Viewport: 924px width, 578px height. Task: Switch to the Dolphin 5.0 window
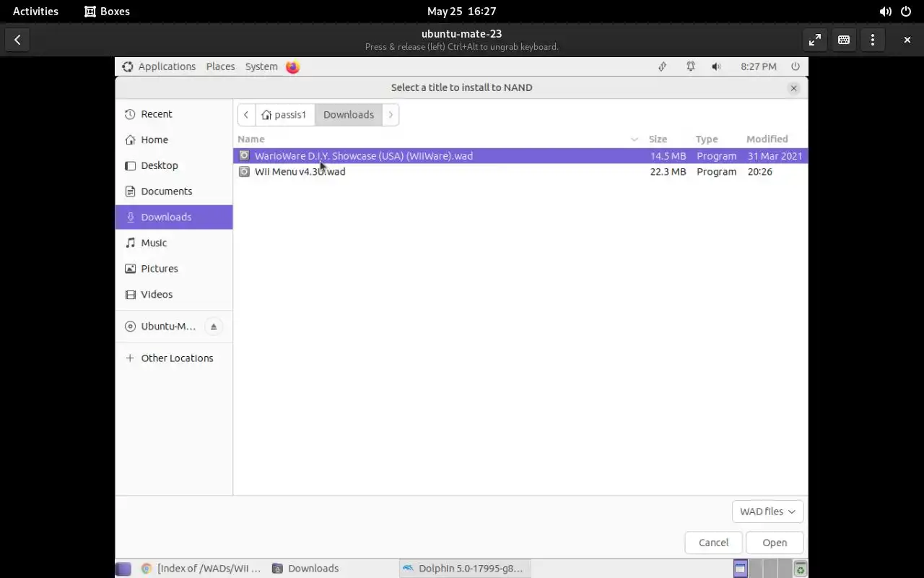point(463,569)
